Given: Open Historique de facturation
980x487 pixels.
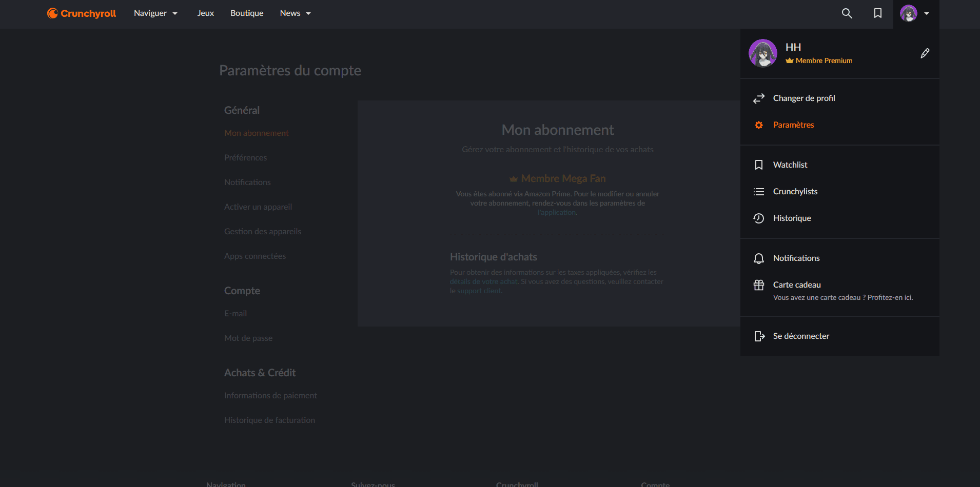Looking at the screenshot, I should coord(270,420).
